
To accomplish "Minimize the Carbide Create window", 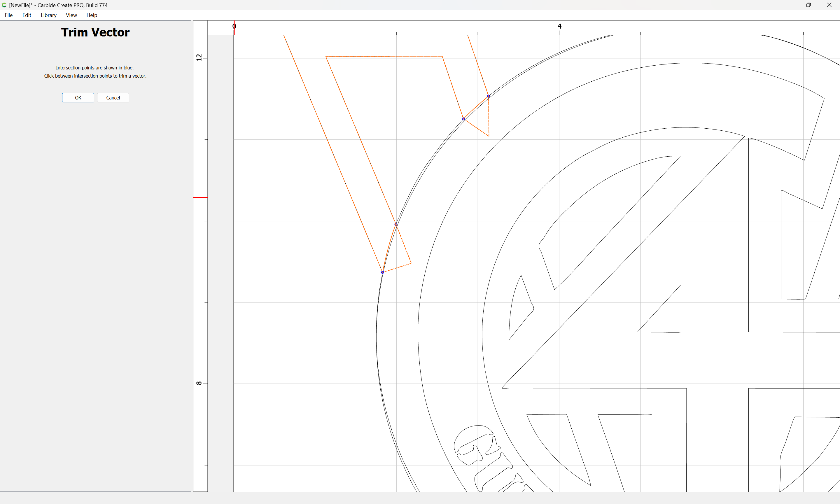I will (788, 5).
